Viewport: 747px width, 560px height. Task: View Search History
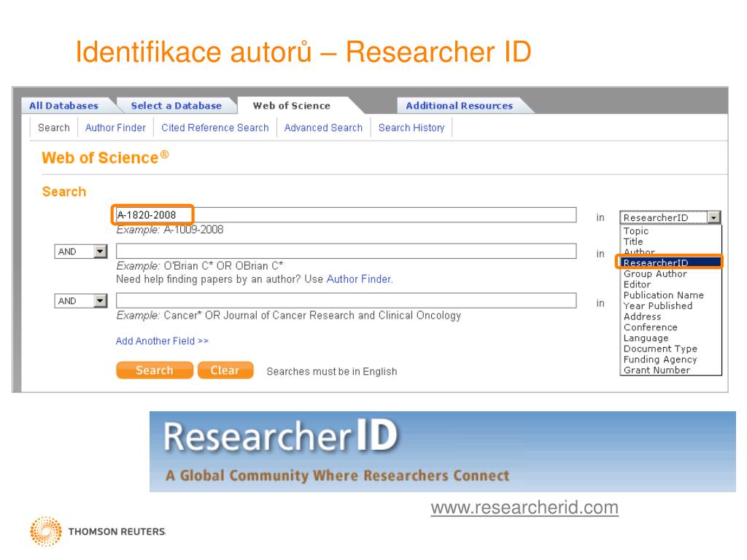(411, 128)
